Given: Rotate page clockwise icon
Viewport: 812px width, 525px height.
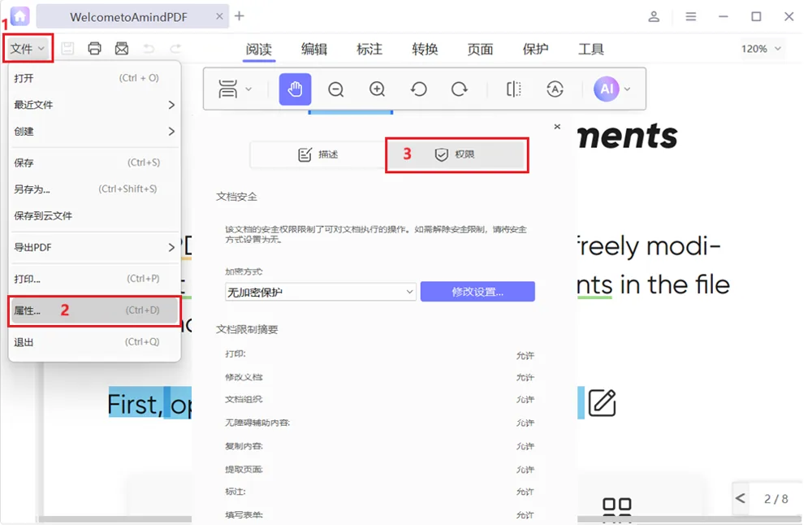Looking at the screenshot, I should coord(460,89).
